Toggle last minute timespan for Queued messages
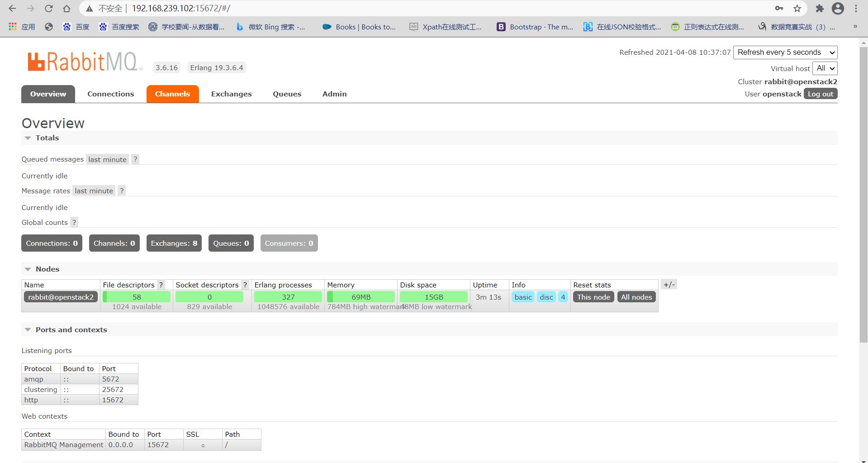The height and width of the screenshot is (463, 868). tap(107, 159)
